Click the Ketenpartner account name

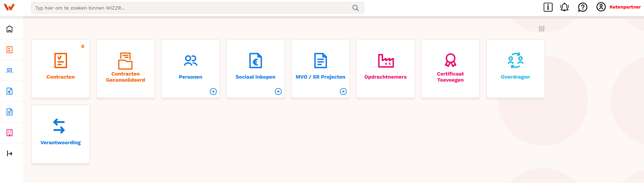(625, 7)
